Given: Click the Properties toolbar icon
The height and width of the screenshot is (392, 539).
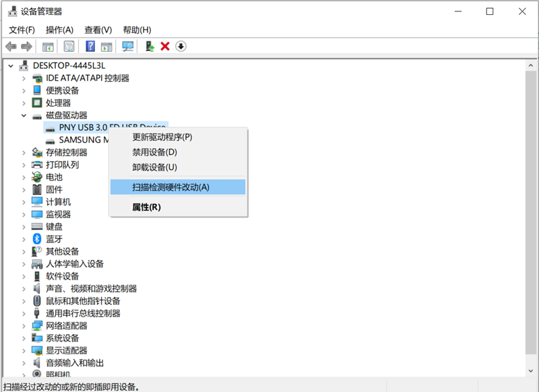Looking at the screenshot, I should pyautogui.click(x=69, y=46).
